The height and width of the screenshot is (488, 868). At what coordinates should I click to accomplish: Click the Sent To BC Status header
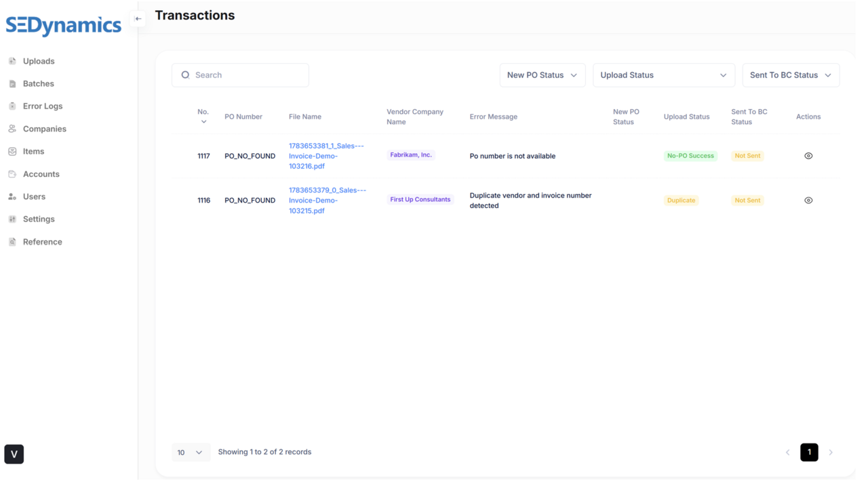(749, 117)
